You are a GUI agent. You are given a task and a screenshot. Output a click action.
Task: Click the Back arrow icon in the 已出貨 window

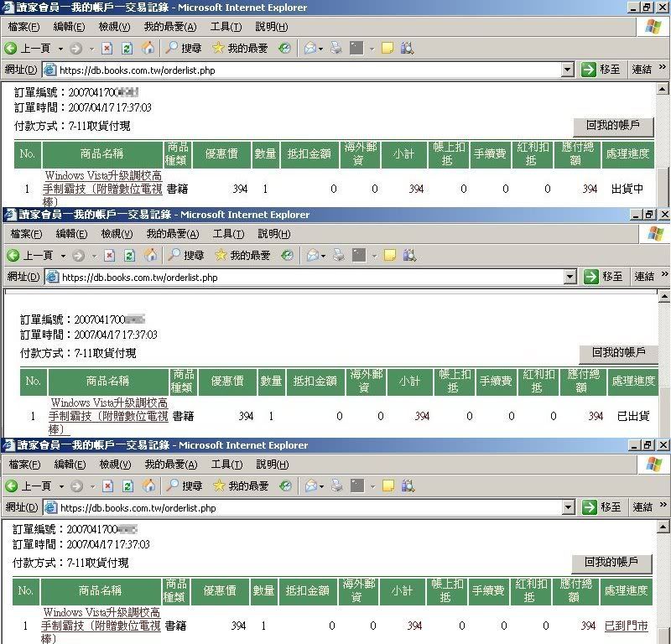point(13,256)
